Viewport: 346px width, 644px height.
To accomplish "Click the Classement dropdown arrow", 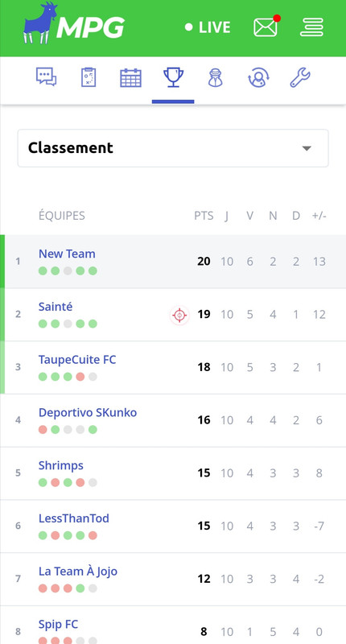I will tap(307, 148).
